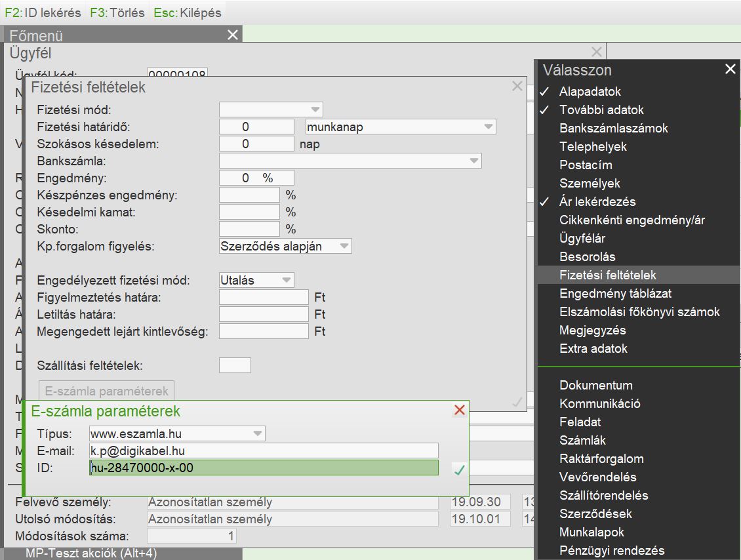Screen dimensions: 741x560
Task: Click the F2 ID lekérés command
Action: pyautogui.click(x=43, y=12)
